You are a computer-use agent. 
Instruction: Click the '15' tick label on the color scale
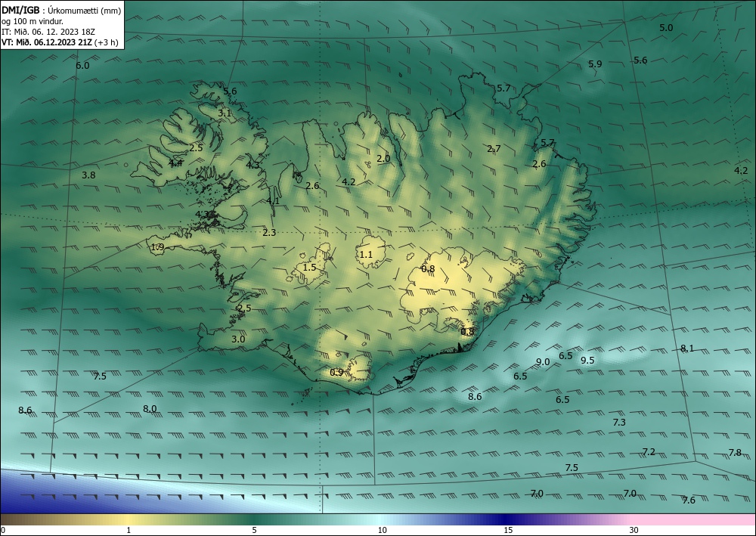pos(508,530)
